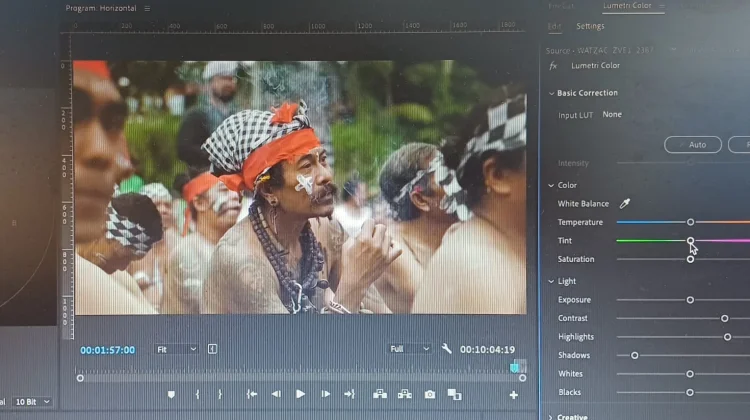Click the White Balance label
The image size is (750, 420).
click(583, 204)
